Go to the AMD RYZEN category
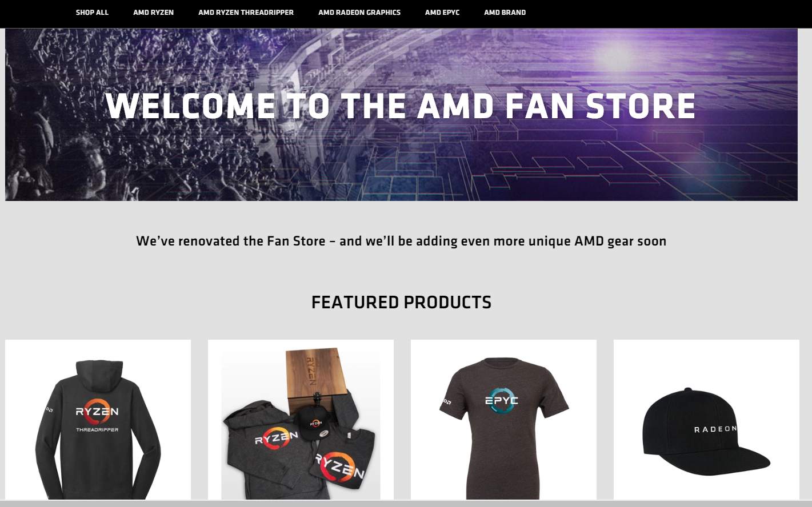 [x=153, y=12]
